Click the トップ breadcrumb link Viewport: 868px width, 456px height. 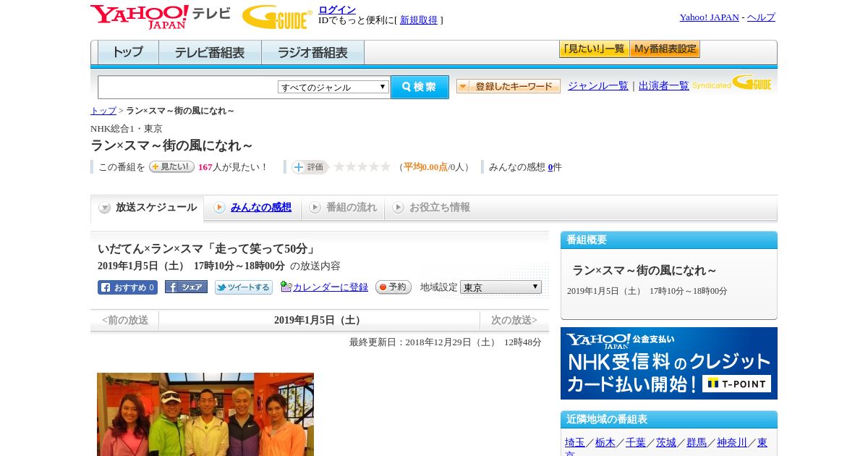point(103,111)
